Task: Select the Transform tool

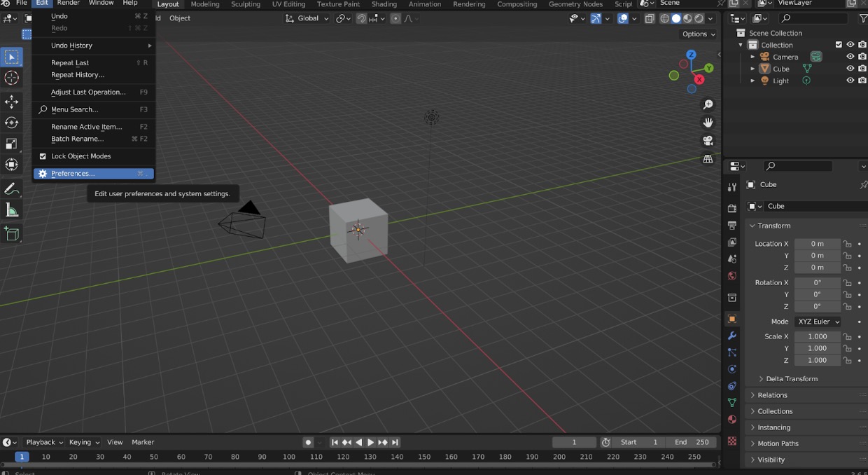Action: 12,165
